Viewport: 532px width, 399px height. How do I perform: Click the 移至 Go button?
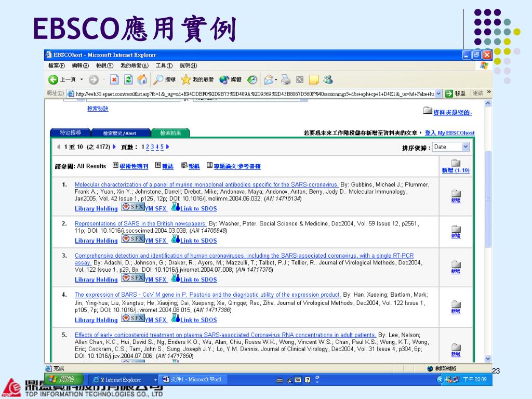(x=455, y=94)
